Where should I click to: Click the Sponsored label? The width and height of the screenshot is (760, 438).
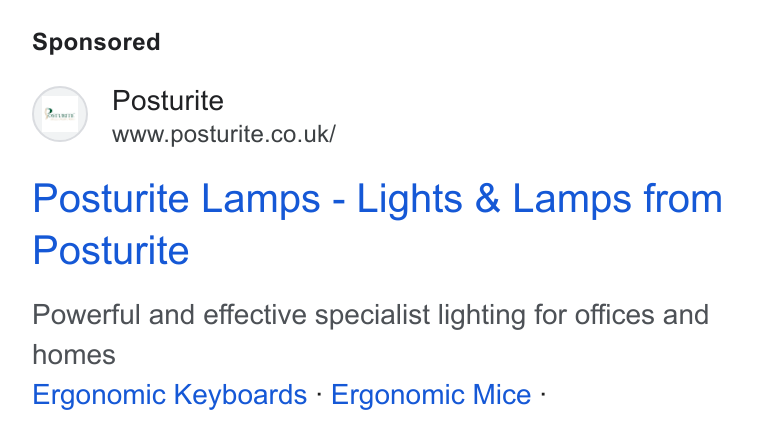pyautogui.click(x=96, y=42)
